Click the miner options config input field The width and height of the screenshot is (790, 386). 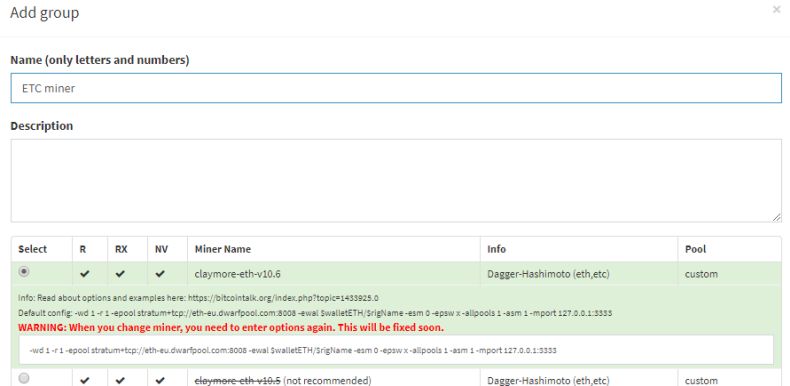tap(396, 350)
